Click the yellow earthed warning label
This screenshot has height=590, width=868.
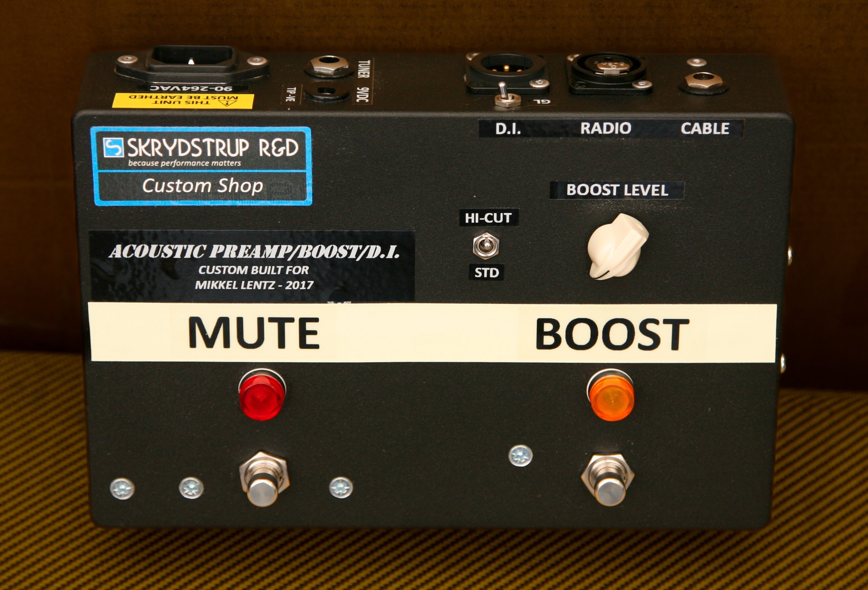[183, 101]
